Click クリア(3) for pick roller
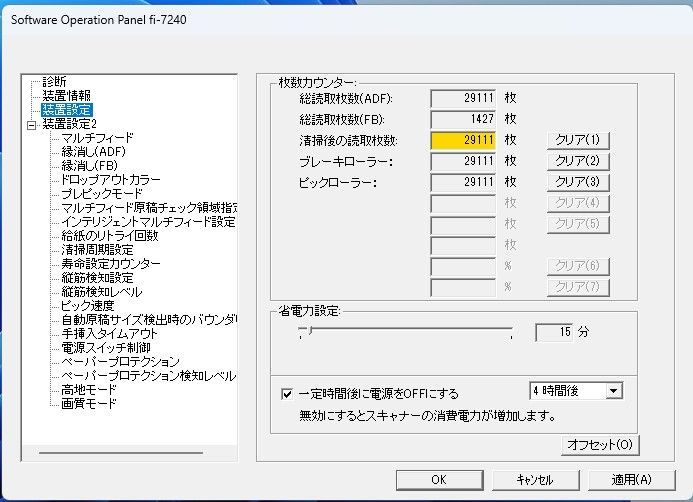The width and height of the screenshot is (693, 502). point(578,182)
